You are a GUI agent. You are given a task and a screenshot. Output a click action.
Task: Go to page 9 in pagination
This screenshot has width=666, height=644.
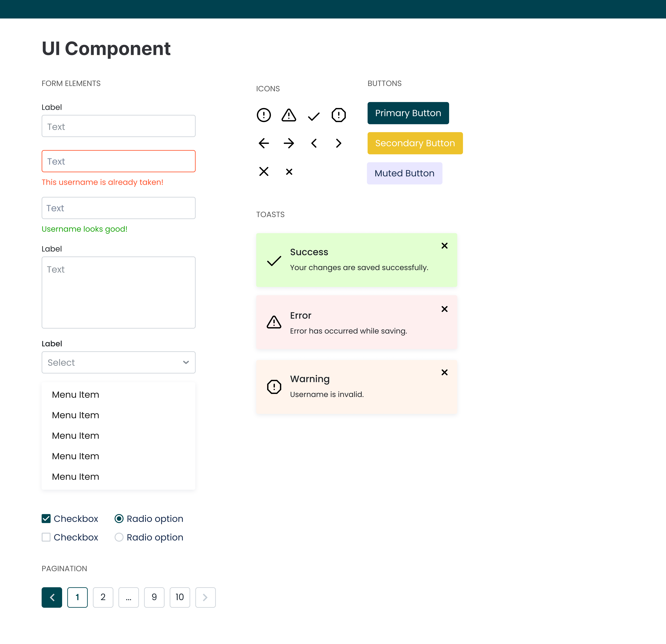coord(154,597)
